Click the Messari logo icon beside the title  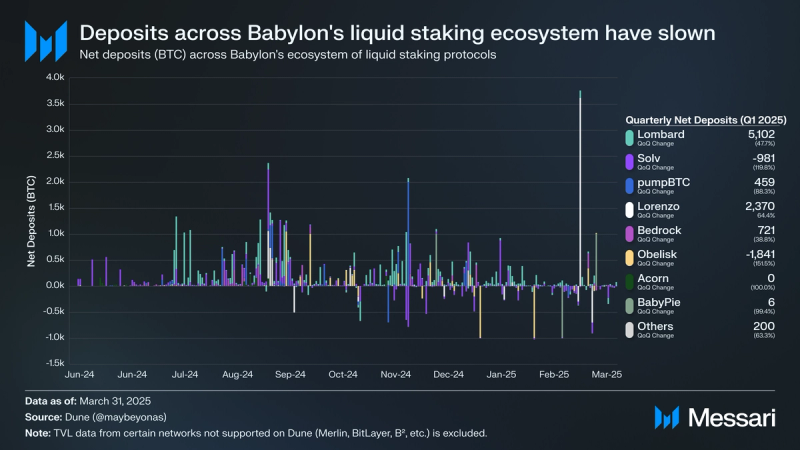click(46, 41)
